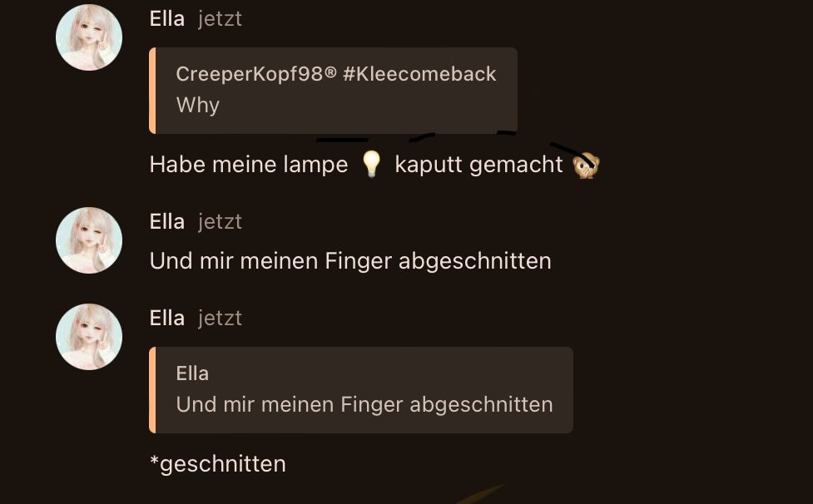Select the "*geschnitten" correction message
Screen dimensions: 813x504
click(x=218, y=465)
